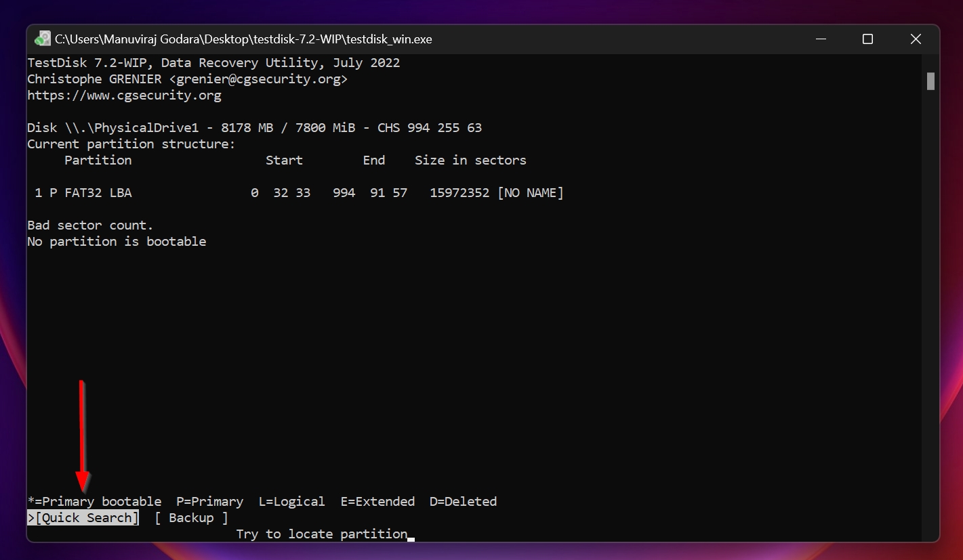
Task: Click the 'L=Logical' legend entry
Action: (291, 502)
